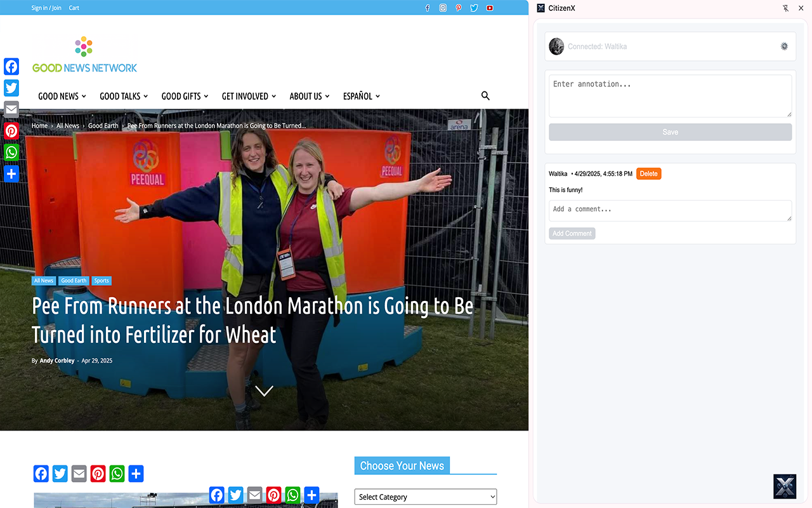Image resolution: width=812 pixels, height=508 pixels.
Task: Click Twitter icon in the share row above the article
Action: coord(60,474)
